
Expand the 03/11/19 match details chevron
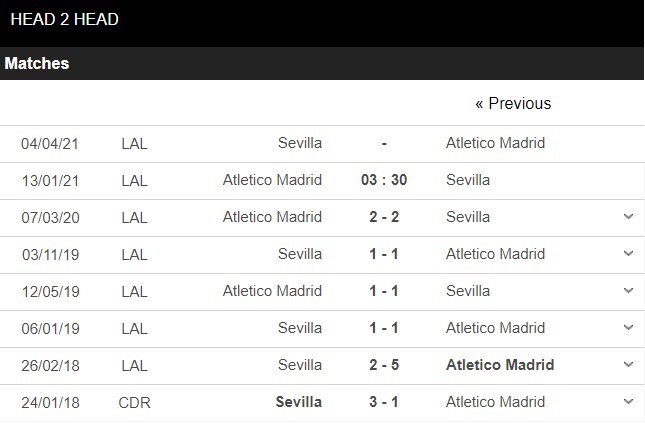(628, 254)
